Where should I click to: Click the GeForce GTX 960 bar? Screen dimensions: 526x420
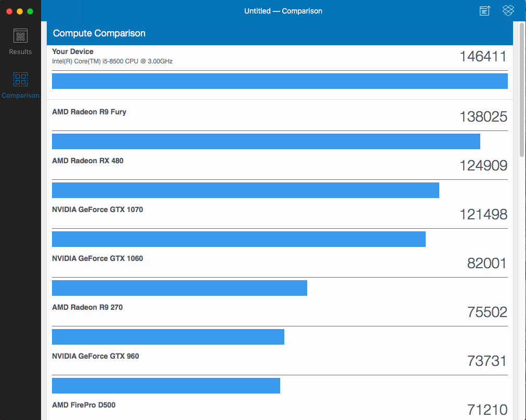tap(166, 386)
